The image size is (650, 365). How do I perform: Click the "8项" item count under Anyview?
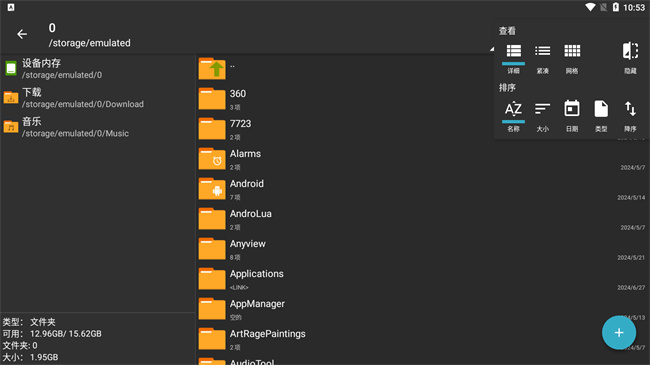click(x=235, y=258)
